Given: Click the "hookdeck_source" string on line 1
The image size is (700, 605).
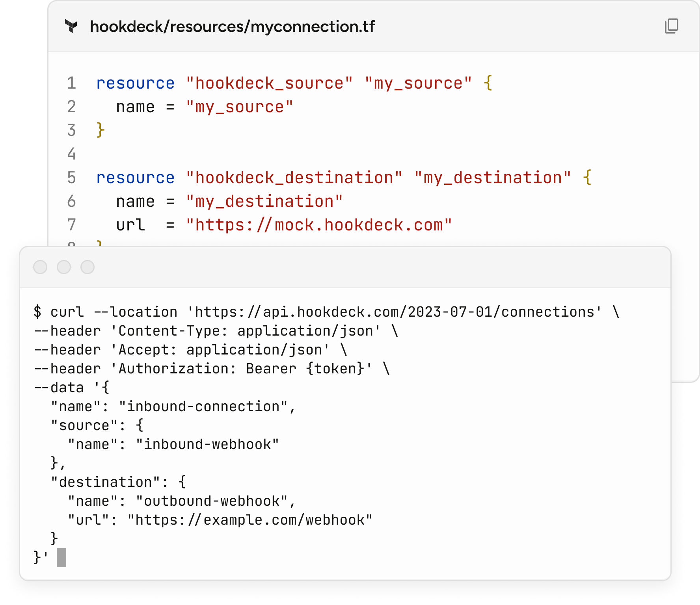Looking at the screenshot, I should [x=269, y=83].
